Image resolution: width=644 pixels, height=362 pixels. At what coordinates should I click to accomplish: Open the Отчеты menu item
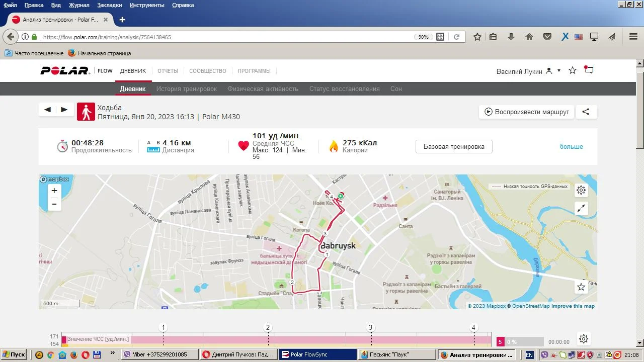tap(168, 71)
